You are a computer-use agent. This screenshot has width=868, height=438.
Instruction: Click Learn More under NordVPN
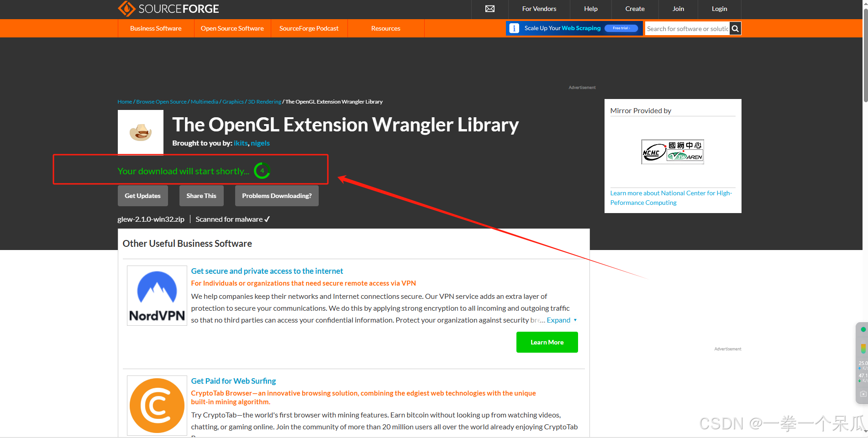coord(547,342)
